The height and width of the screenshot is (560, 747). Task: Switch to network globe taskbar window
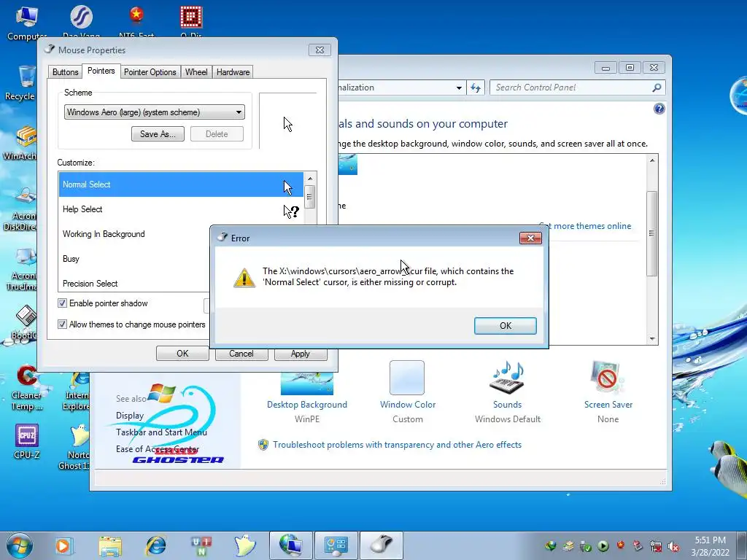coord(290,545)
